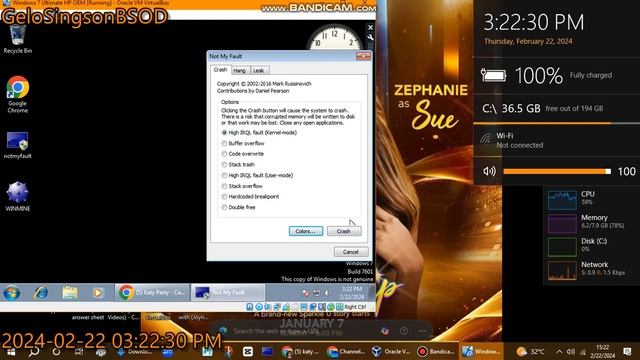This screenshot has height=360, width=640.
Task: Open the 32°C weather widget
Action: (x=530, y=352)
